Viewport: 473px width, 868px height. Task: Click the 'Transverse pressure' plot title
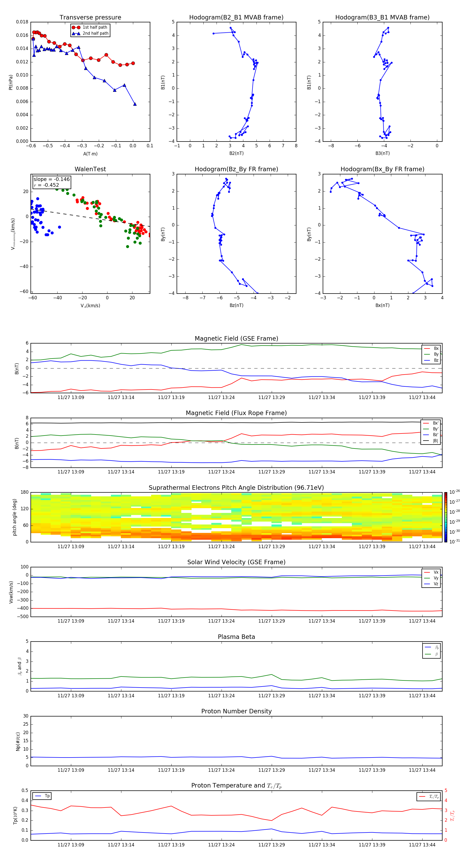tap(90, 18)
